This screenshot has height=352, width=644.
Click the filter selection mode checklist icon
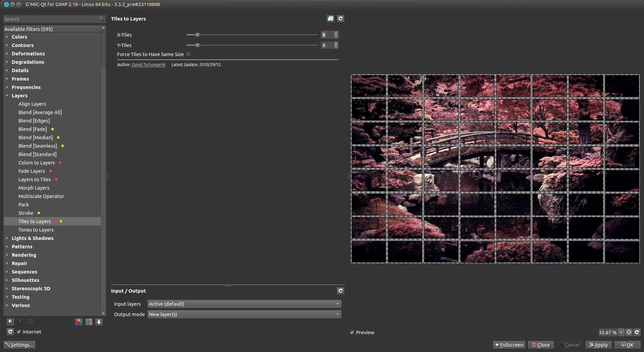[x=89, y=322]
